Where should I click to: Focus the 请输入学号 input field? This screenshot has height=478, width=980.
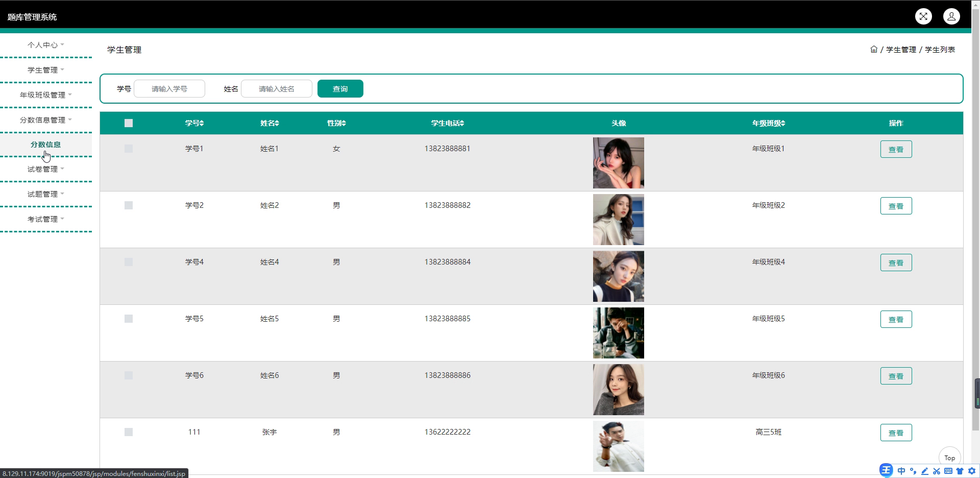pyautogui.click(x=169, y=89)
